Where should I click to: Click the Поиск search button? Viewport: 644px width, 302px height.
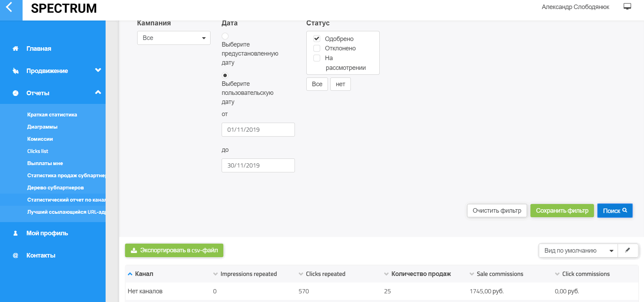pyautogui.click(x=614, y=211)
